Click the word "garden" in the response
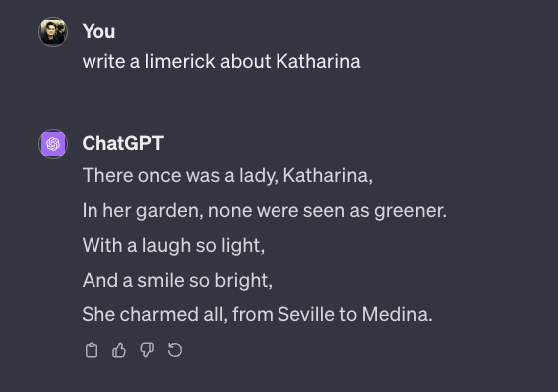Viewport: 558px width, 392px height. pos(170,211)
